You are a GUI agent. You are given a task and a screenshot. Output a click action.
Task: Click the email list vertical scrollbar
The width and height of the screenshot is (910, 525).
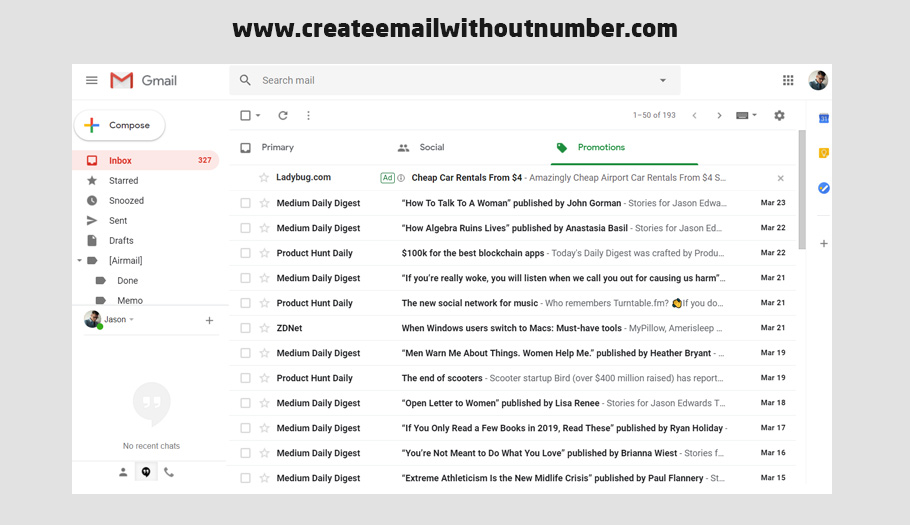(802, 190)
